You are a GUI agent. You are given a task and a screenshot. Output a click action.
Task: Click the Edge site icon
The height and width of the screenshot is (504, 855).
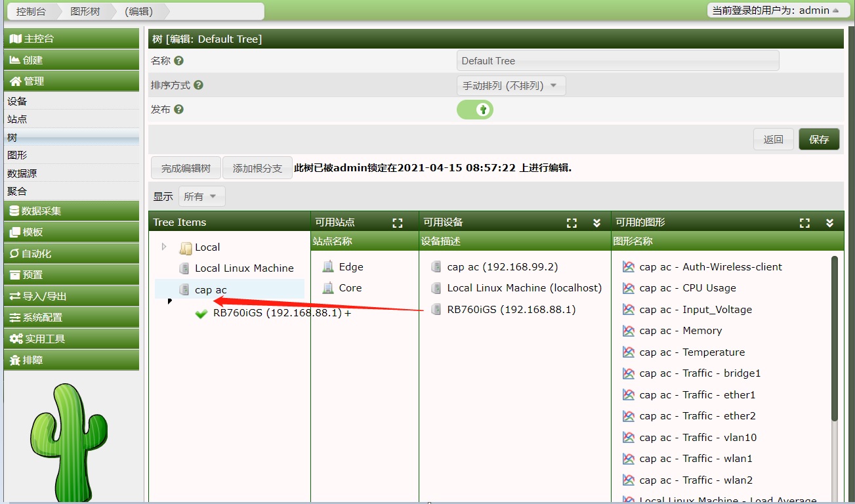click(328, 267)
